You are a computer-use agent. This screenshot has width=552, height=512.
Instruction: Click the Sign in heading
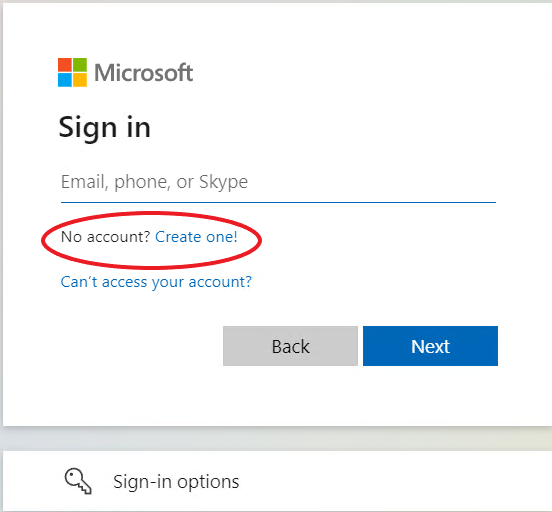click(105, 128)
